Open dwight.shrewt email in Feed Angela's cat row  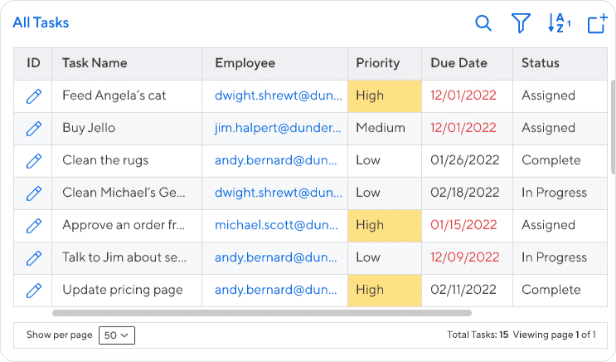[x=278, y=96]
